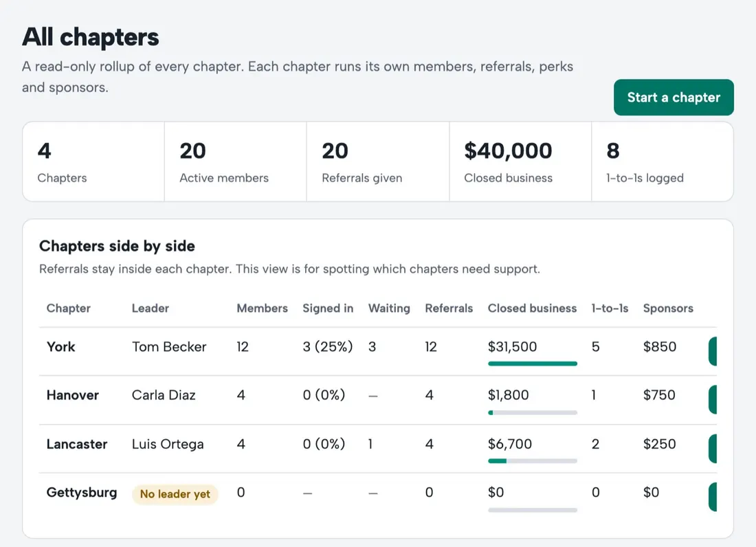Image resolution: width=756 pixels, height=547 pixels.
Task: Click leader name Tom Becker
Action: [x=169, y=347]
